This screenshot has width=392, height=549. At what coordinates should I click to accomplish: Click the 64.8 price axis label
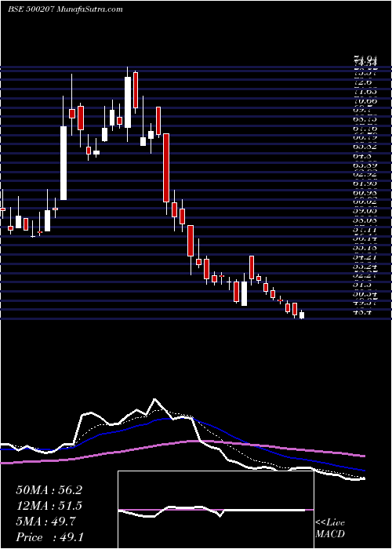click(x=362, y=156)
